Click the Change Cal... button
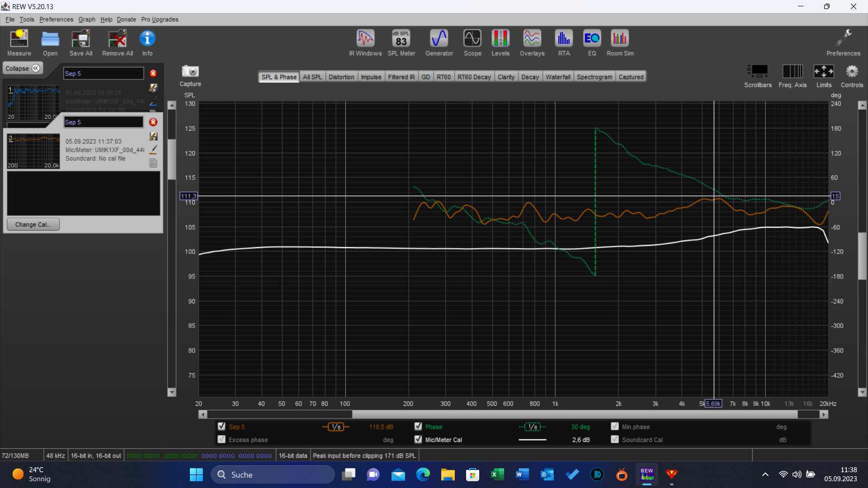Viewport: 868px width, 488px height. (x=33, y=224)
